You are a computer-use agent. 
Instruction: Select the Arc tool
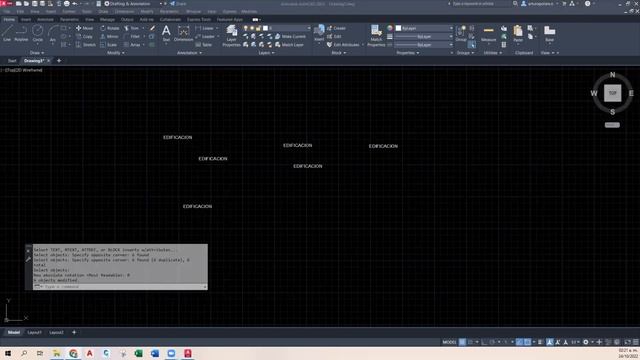[x=53, y=33]
